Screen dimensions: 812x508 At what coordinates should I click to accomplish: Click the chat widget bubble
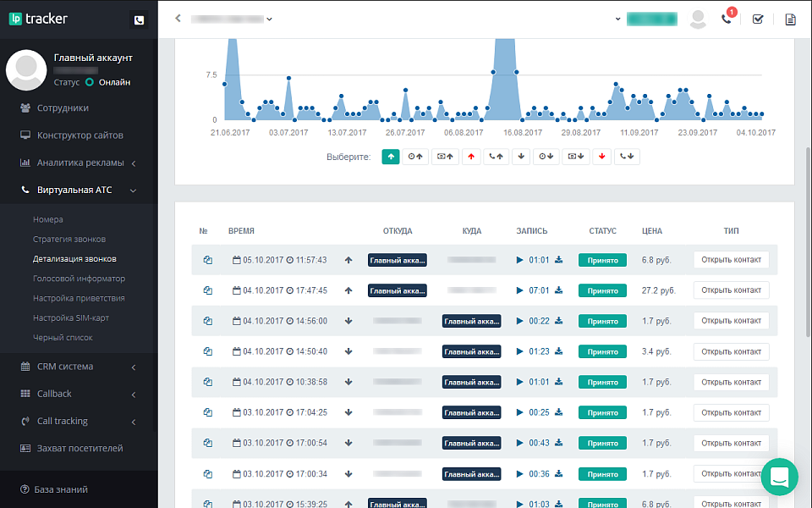tap(779, 477)
